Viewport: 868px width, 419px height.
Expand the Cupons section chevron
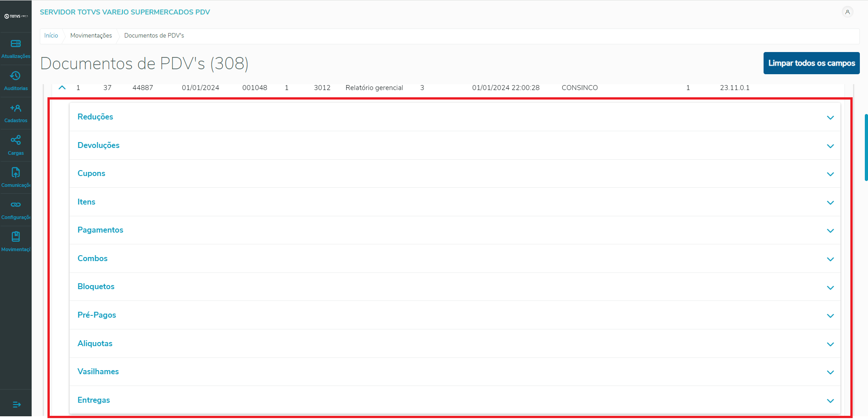[830, 174]
